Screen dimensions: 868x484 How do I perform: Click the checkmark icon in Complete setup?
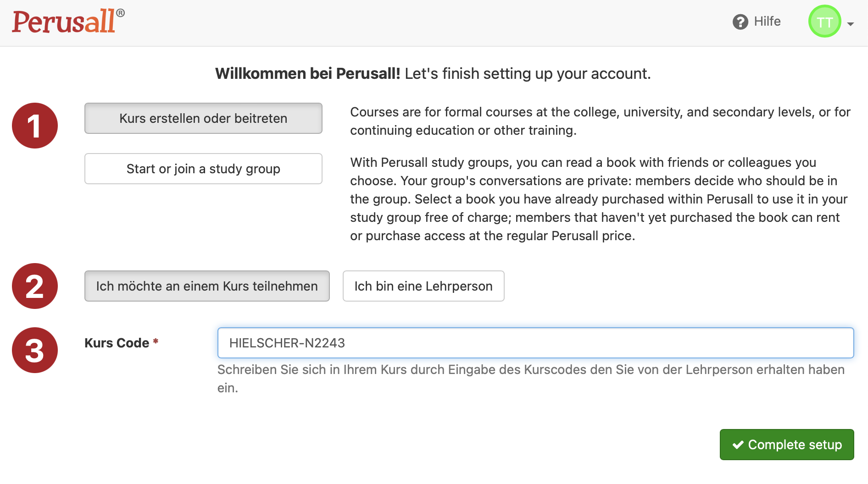[738, 445]
